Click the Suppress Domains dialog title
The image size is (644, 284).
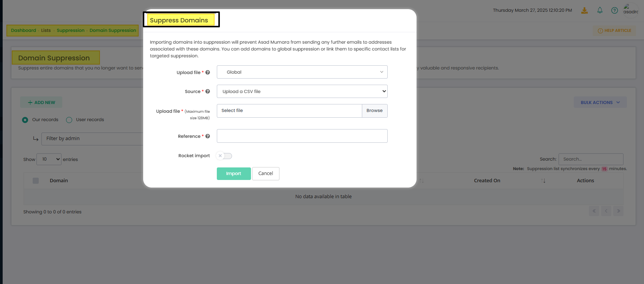179,20
